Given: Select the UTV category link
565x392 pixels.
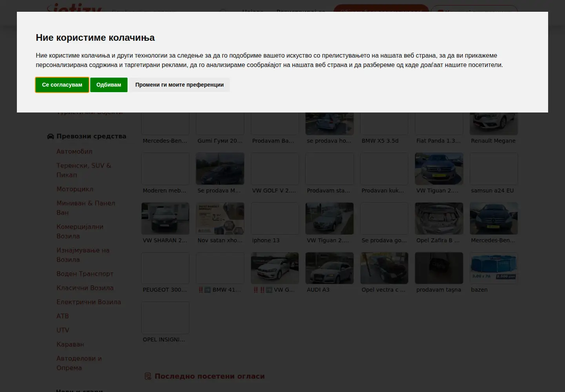Looking at the screenshot, I should [63, 330].
